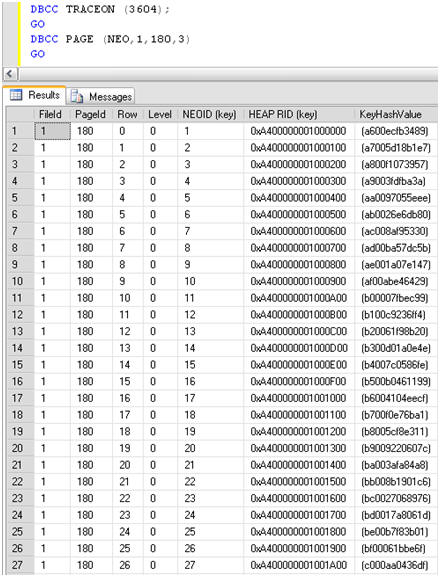Viewport: 440px width, 577px height.
Task: Click HEAP RID value 0xA400000001000000
Action: 298,131
